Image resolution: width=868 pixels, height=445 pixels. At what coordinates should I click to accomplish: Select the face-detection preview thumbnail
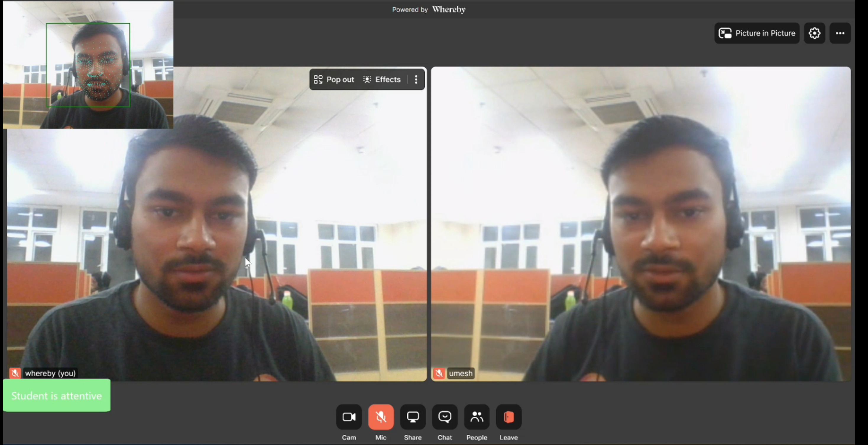click(88, 65)
